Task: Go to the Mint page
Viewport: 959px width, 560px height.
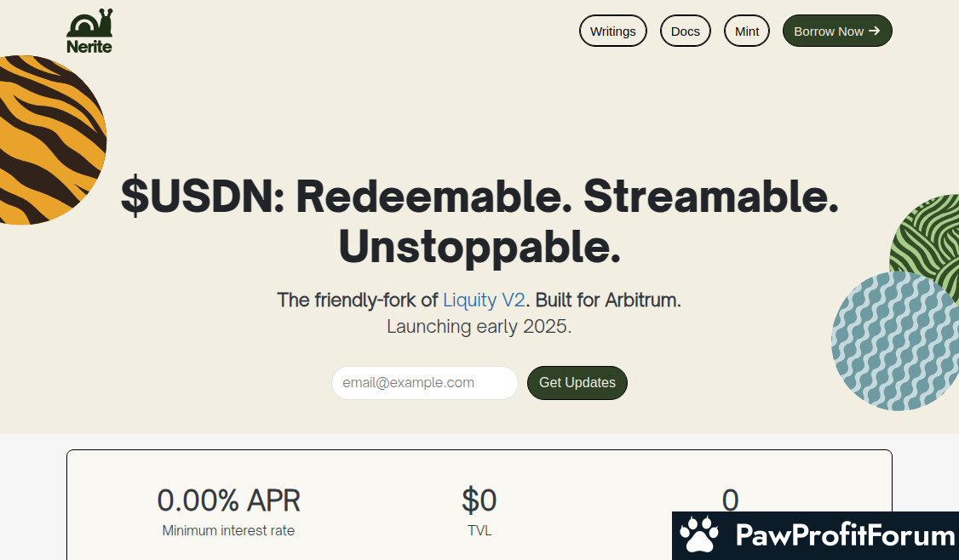Action: (747, 31)
